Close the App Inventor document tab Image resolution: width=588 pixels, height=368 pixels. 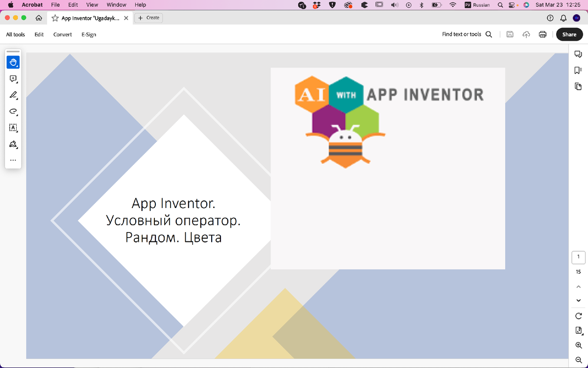126,18
